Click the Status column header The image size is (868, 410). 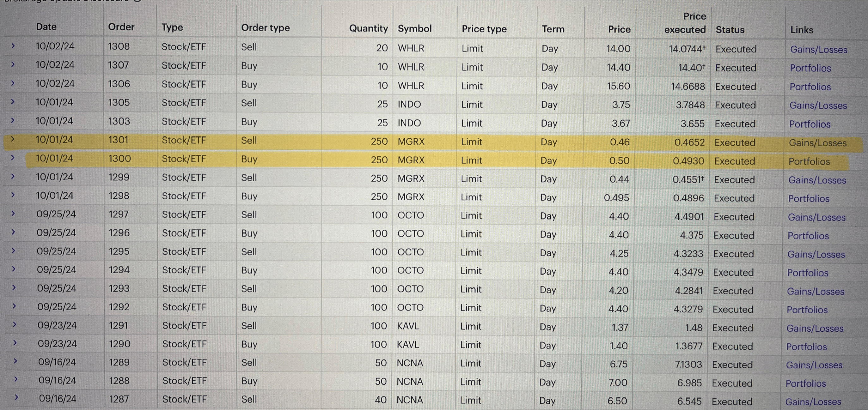point(730,30)
